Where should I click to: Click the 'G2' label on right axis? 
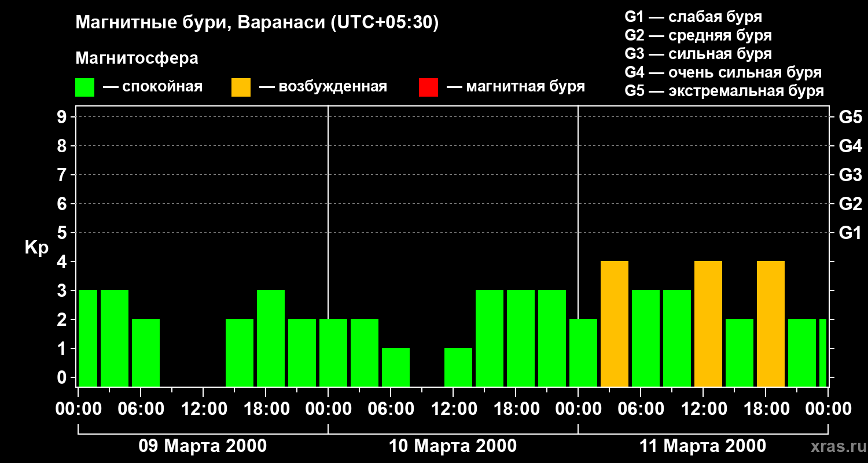[850, 204]
